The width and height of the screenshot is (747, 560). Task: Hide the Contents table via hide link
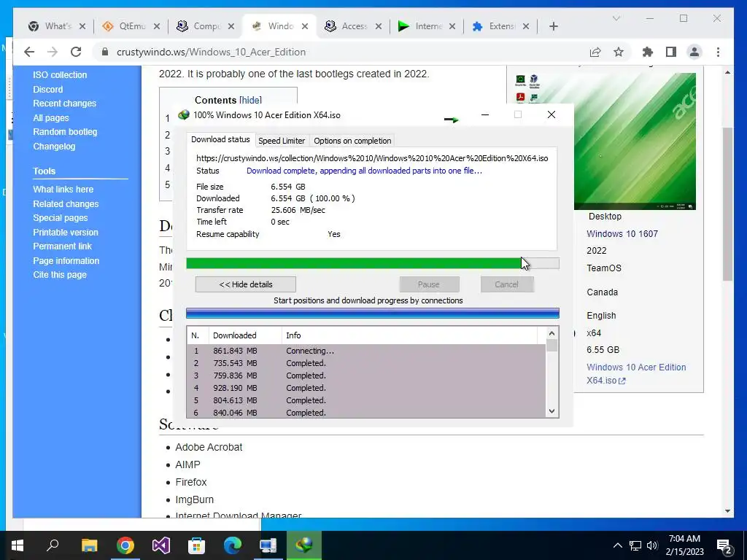[x=251, y=100]
